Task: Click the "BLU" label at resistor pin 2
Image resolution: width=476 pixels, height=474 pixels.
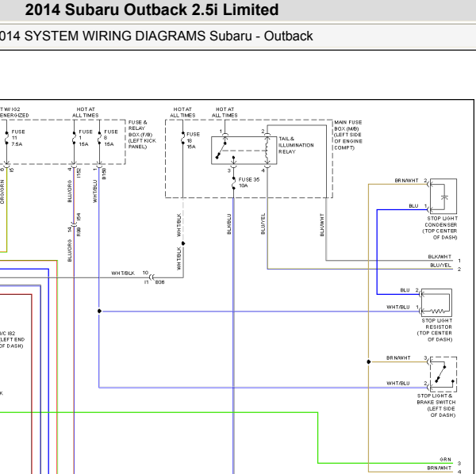Action: click(x=405, y=290)
